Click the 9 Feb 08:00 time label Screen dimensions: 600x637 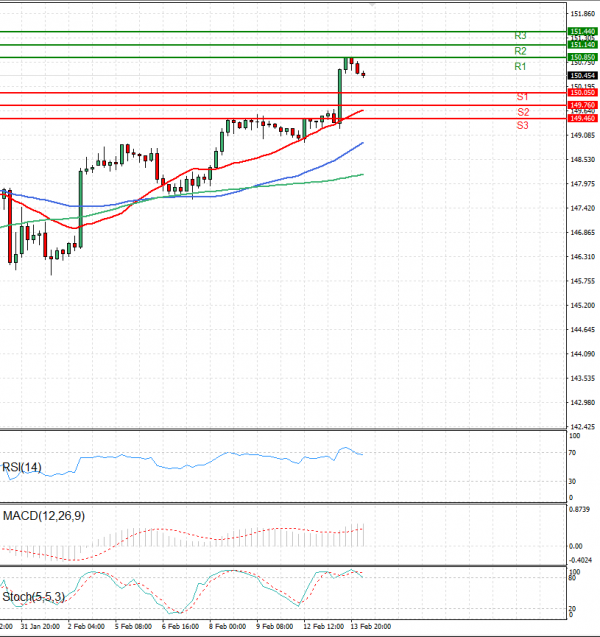275,626
